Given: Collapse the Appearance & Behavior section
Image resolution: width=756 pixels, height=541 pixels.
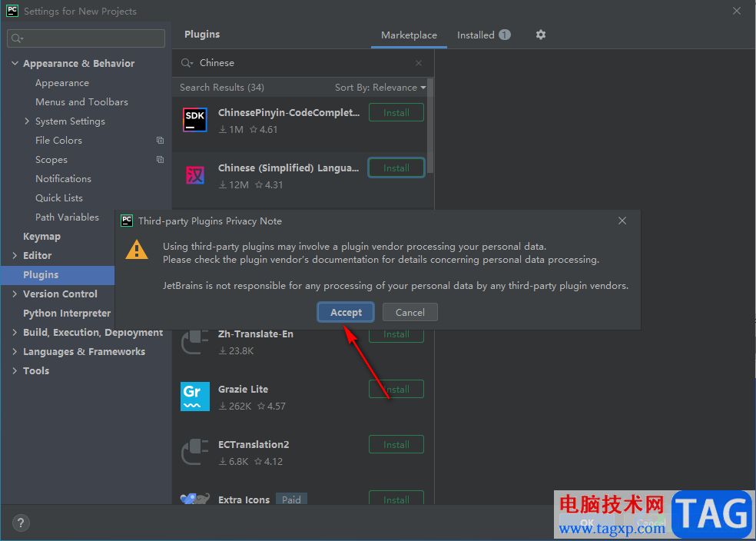Looking at the screenshot, I should 15,63.
